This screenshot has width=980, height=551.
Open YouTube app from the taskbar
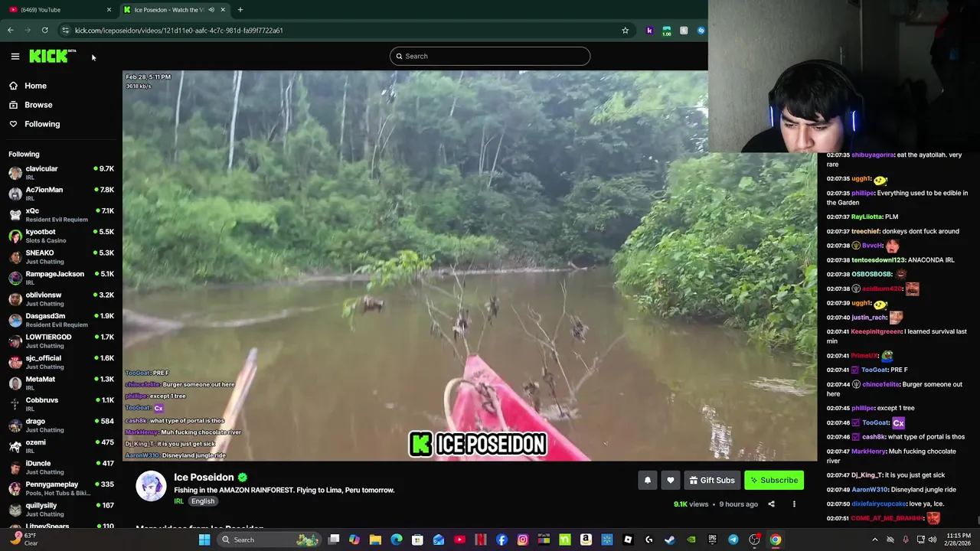459,540
